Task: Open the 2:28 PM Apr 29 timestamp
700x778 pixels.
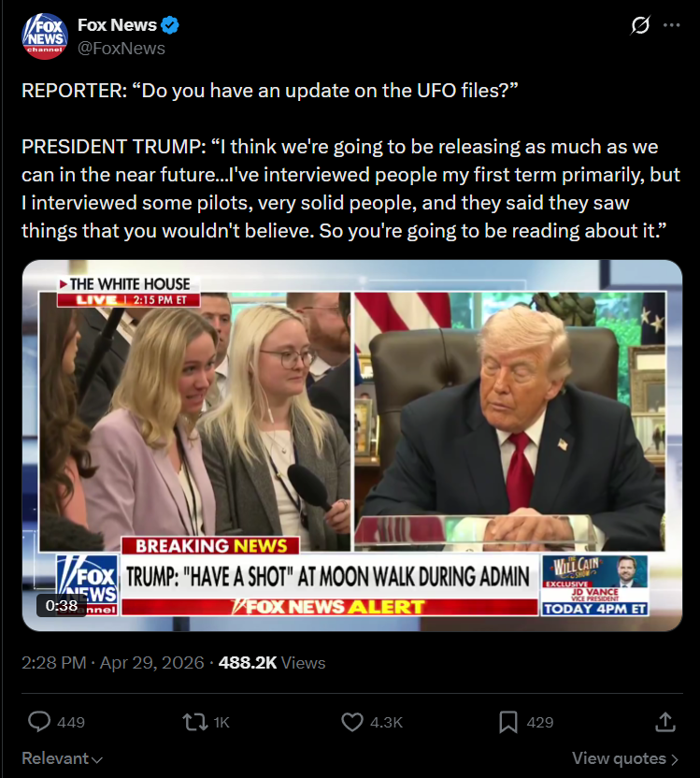Action: point(112,663)
